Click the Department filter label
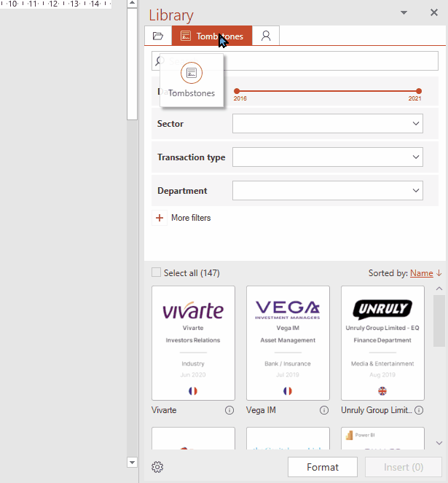 (x=182, y=191)
